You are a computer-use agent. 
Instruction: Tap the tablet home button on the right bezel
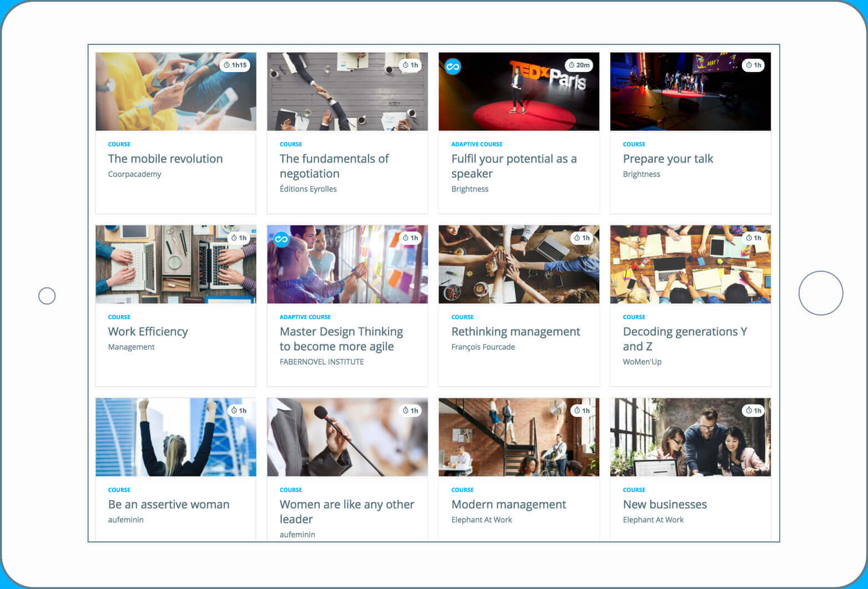click(821, 293)
